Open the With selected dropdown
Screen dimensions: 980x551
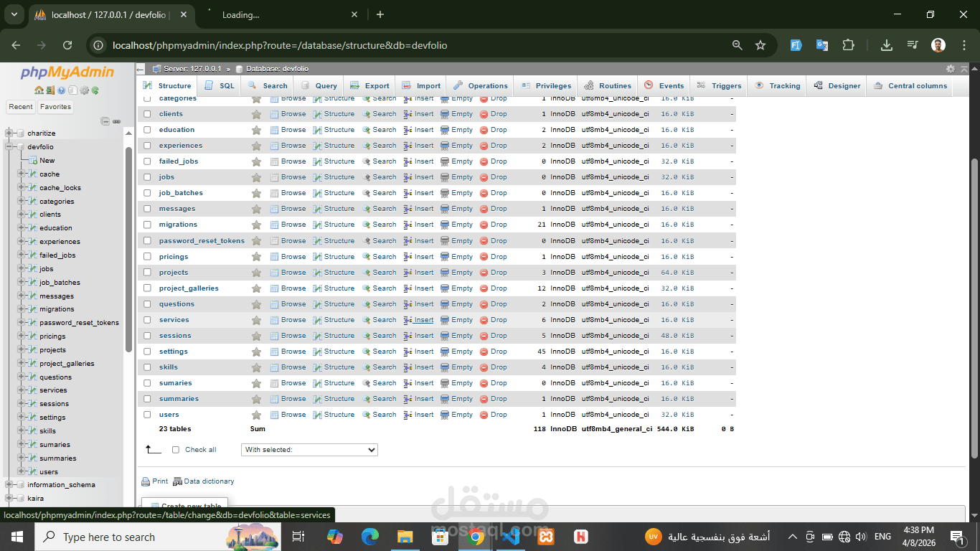tap(309, 450)
